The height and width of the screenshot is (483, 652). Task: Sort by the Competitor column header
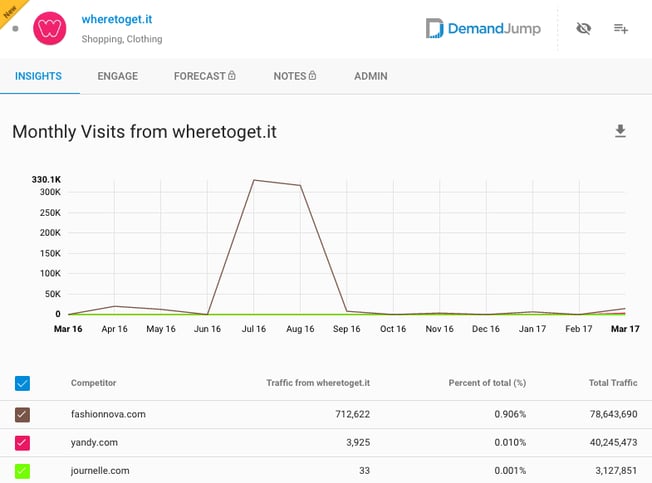click(94, 383)
